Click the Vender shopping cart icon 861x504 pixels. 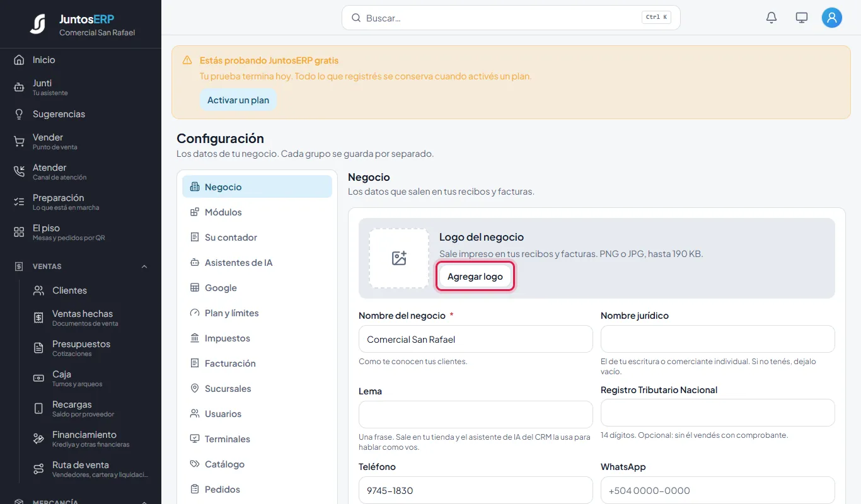pos(19,142)
